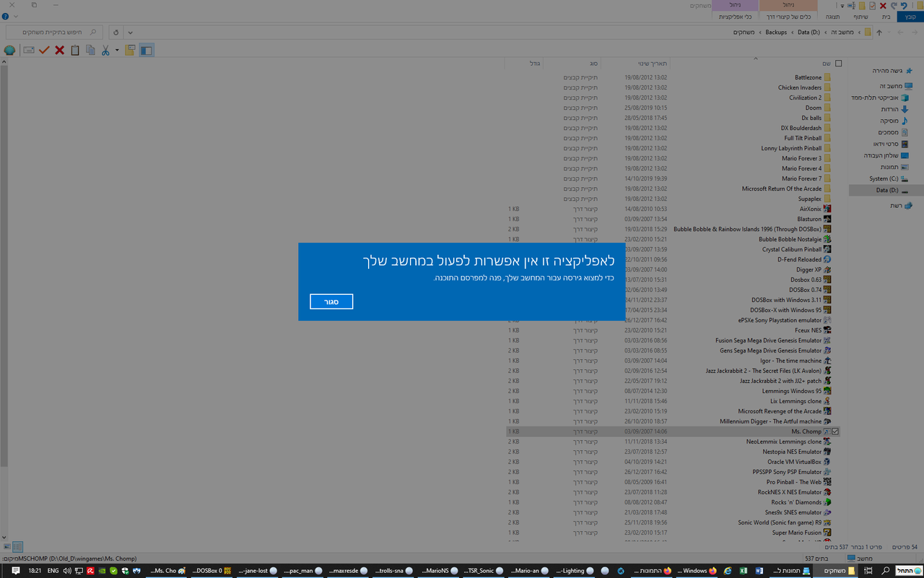This screenshot has height=578, width=924.
Task: Click the Up arrow navigation button
Action: click(879, 33)
